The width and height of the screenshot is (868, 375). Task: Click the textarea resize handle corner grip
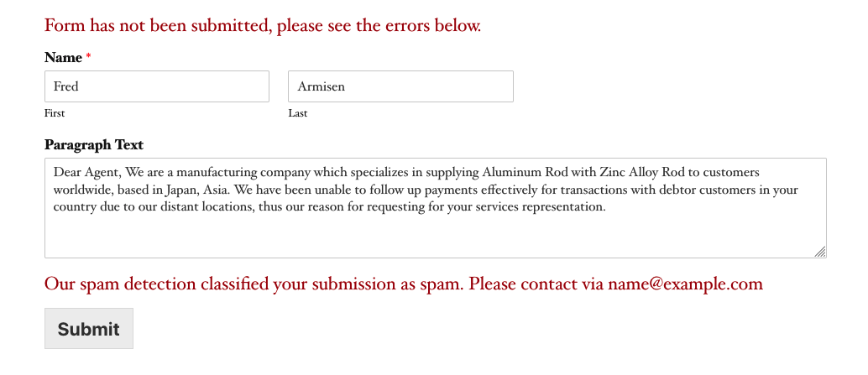click(820, 252)
